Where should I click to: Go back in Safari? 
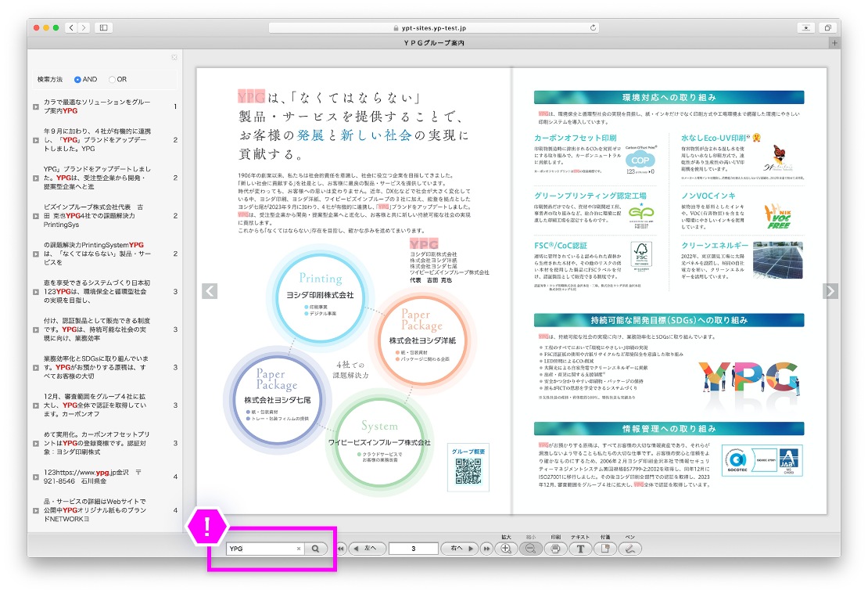(x=71, y=27)
